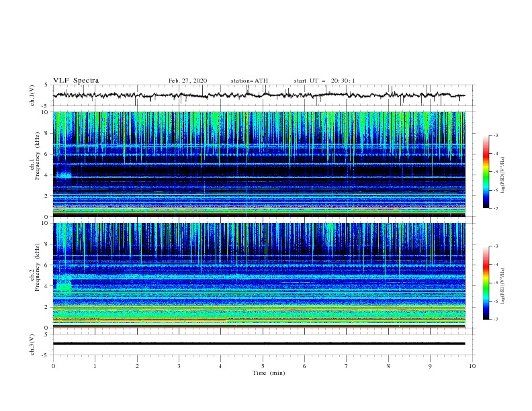Click time axis tick label "10"
Image resolution: width=532 pixels, height=411 pixels.
point(472,366)
